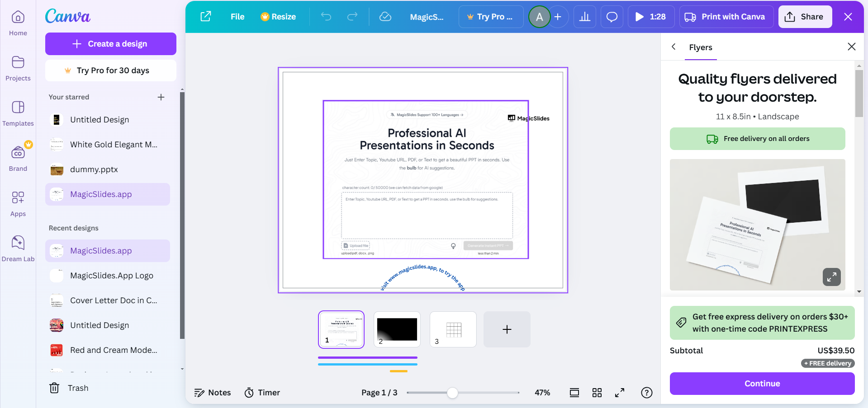
Task: Add a new page with the plus tile
Action: [x=507, y=329]
